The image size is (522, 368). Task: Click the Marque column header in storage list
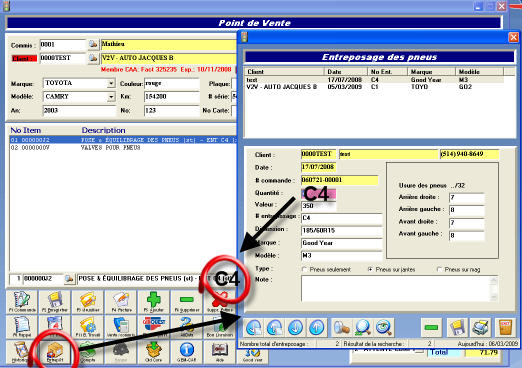(x=432, y=72)
